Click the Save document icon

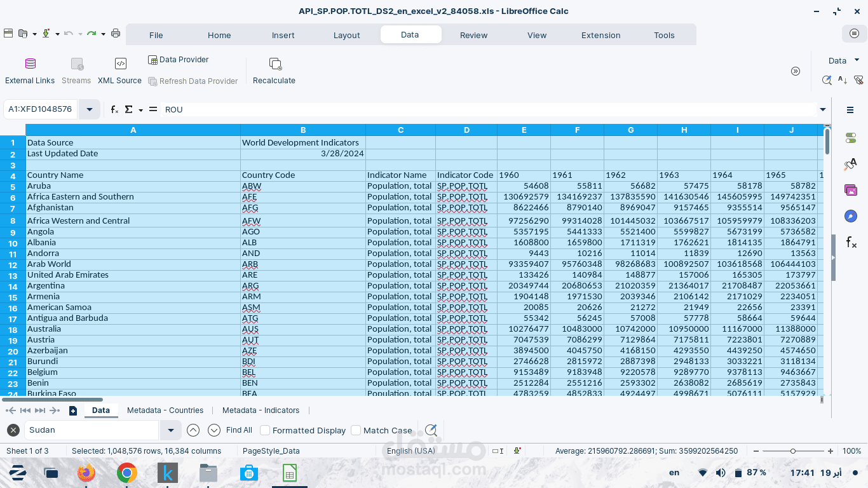46,34
